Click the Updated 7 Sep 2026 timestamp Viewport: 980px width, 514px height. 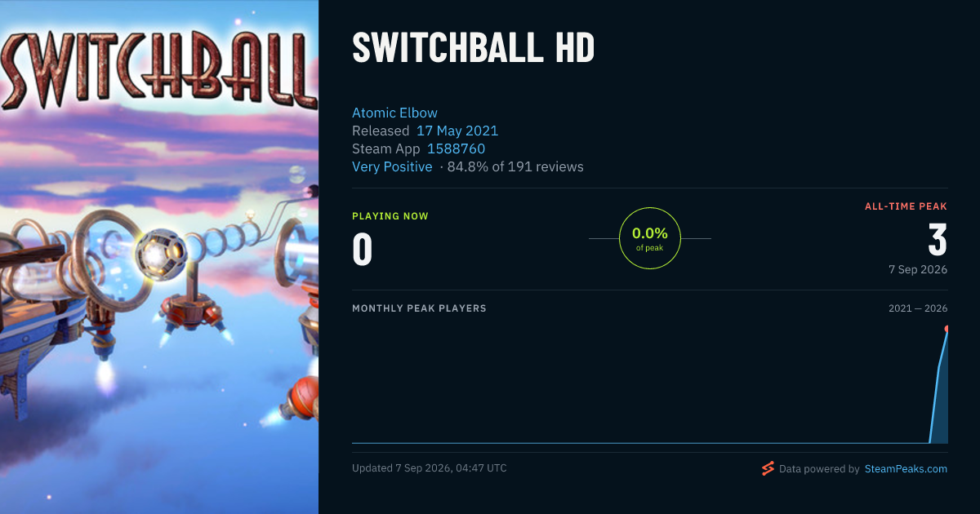click(x=430, y=468)
